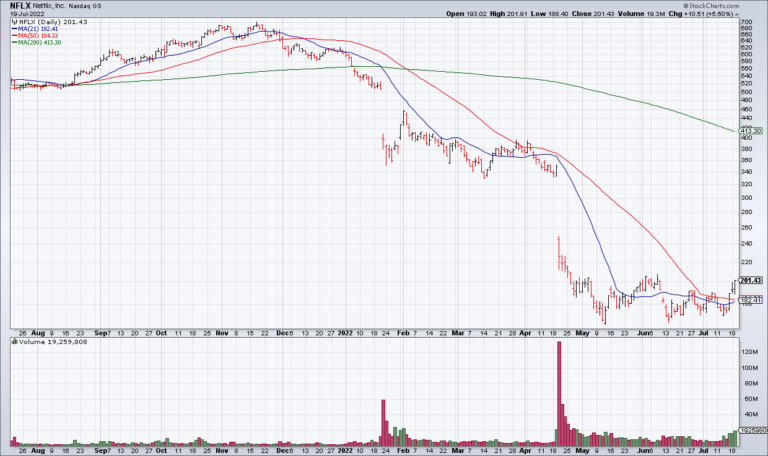
Task: Select the 19-Jul-2022 chart date
Action: (x=27, y=14)
